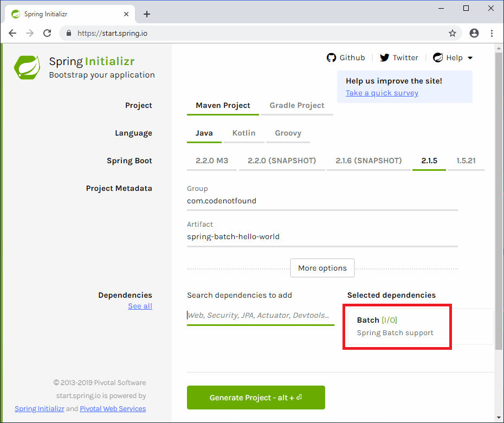Open the Chrome profile avatar icon
Screen dimensions: 504x423
(474, 33)
